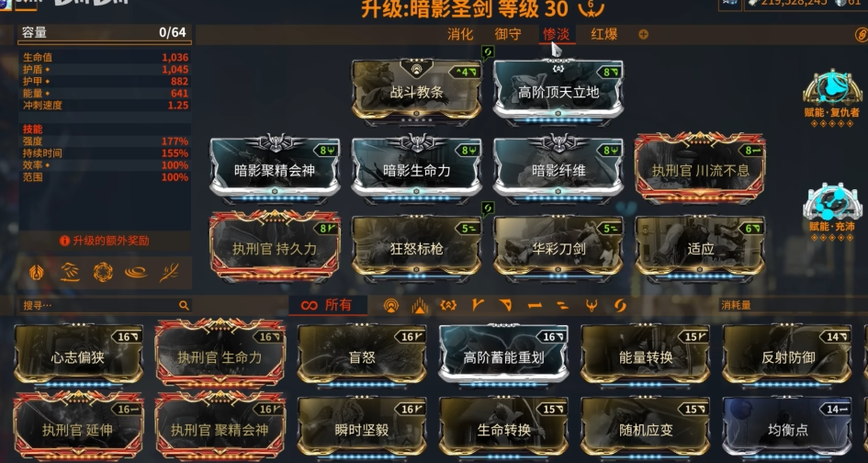Switch to the 红爆 config tab
The image size is (868, 463).
pos(604,34)
